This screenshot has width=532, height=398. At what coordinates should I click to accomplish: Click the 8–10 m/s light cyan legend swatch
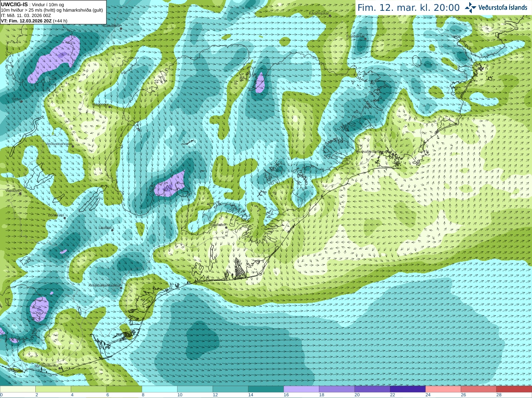tap(160, 389)
